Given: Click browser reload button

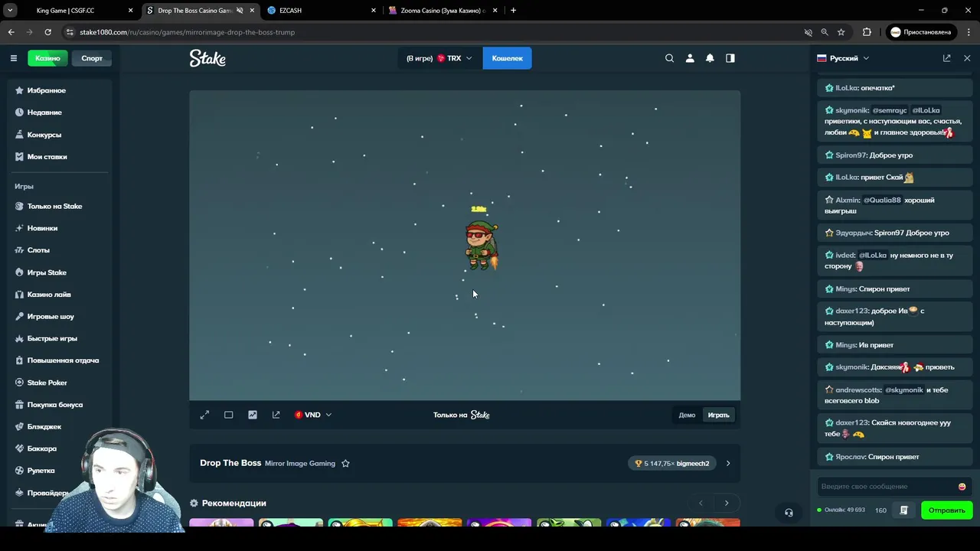Looking at the screenshot, I should 47,32.
